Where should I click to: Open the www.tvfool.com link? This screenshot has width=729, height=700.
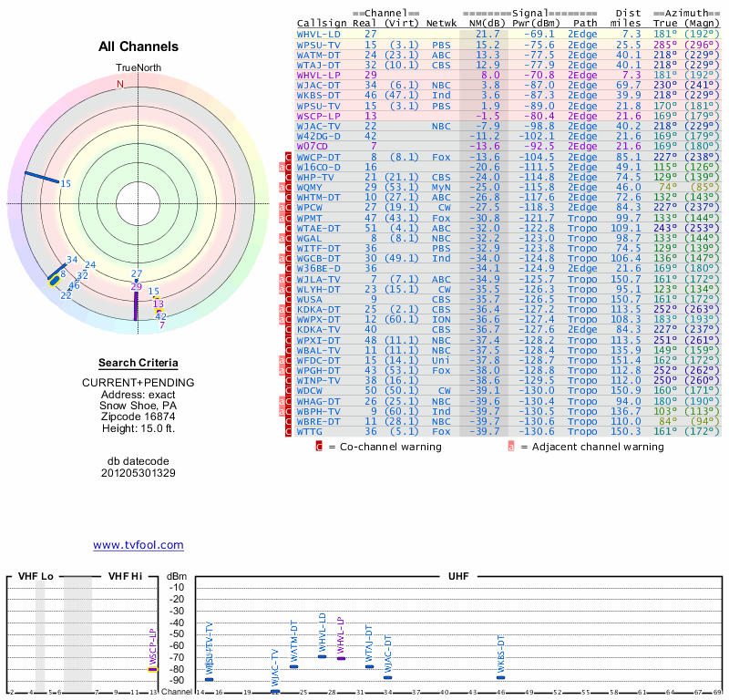pos(139,545)
